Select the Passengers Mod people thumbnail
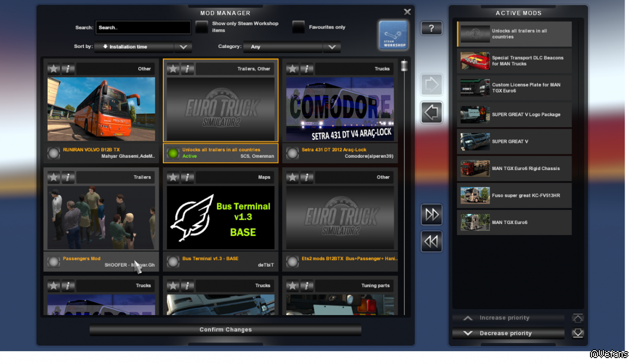 click(101, 218)
